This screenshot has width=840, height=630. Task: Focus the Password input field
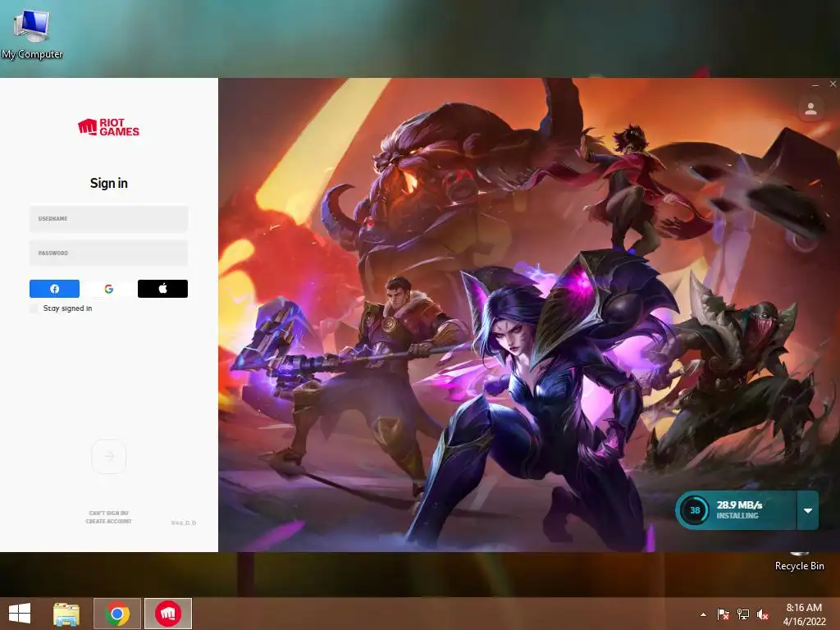109,253
